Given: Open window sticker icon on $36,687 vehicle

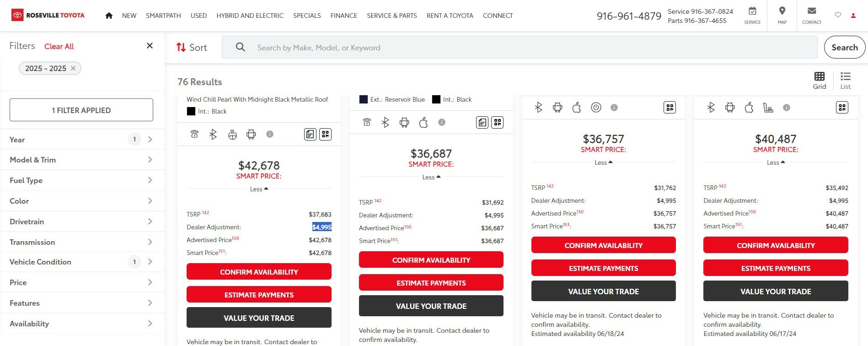Looking at the screenshot, I should 482,122.
